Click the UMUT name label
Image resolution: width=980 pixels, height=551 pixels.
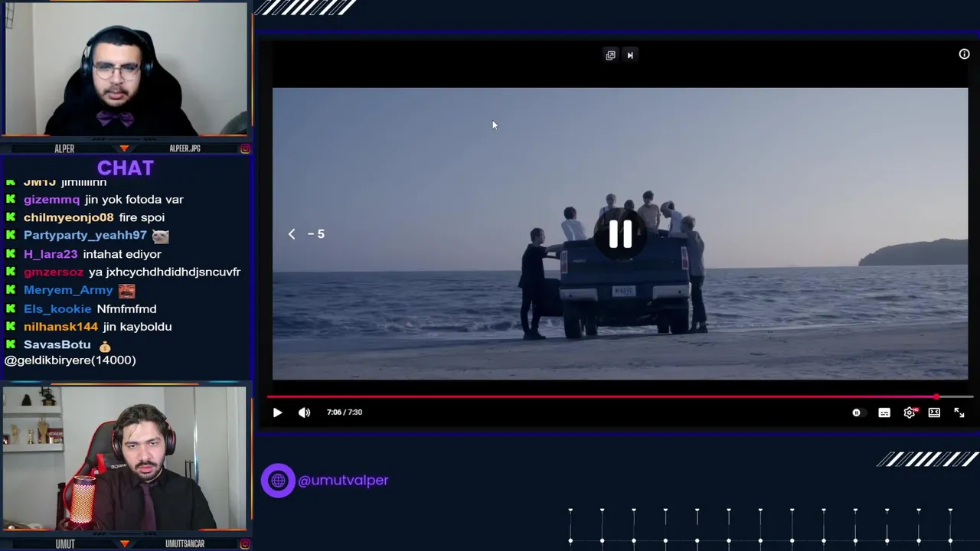tap(65, 544)
